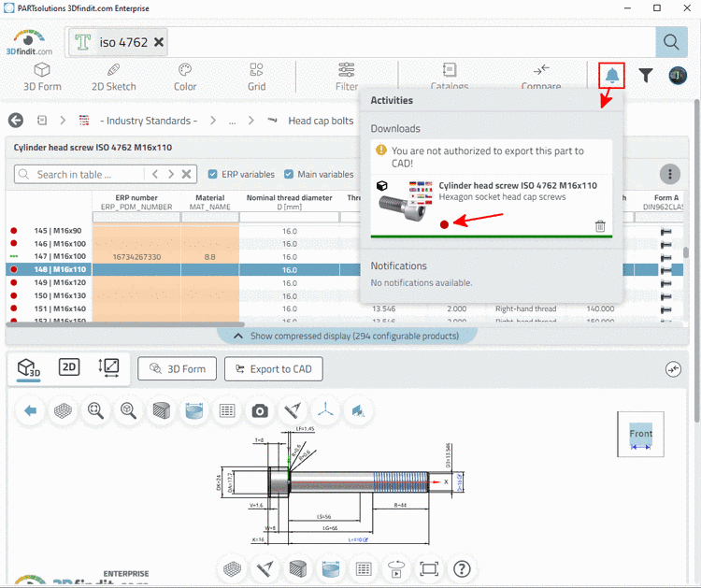Open the Catalogs view
Image resolution: width=701 pixels, height=588 pixels.
pos(450,77)
